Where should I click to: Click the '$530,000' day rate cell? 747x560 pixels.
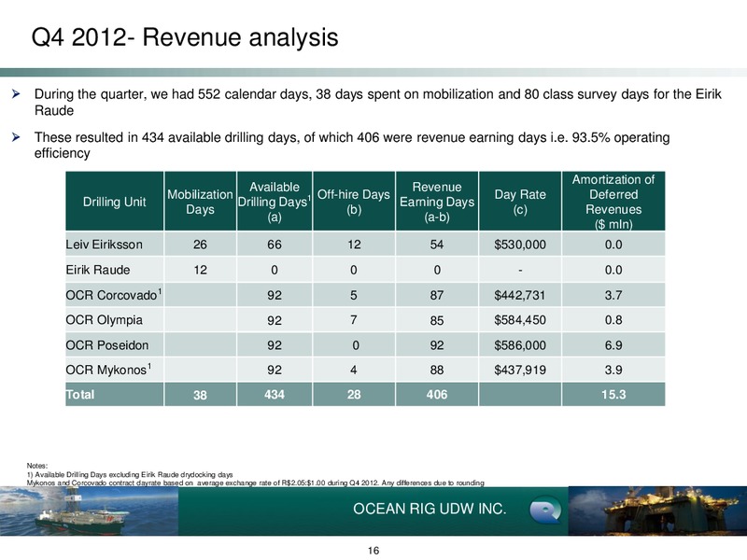tap(520, 245)
